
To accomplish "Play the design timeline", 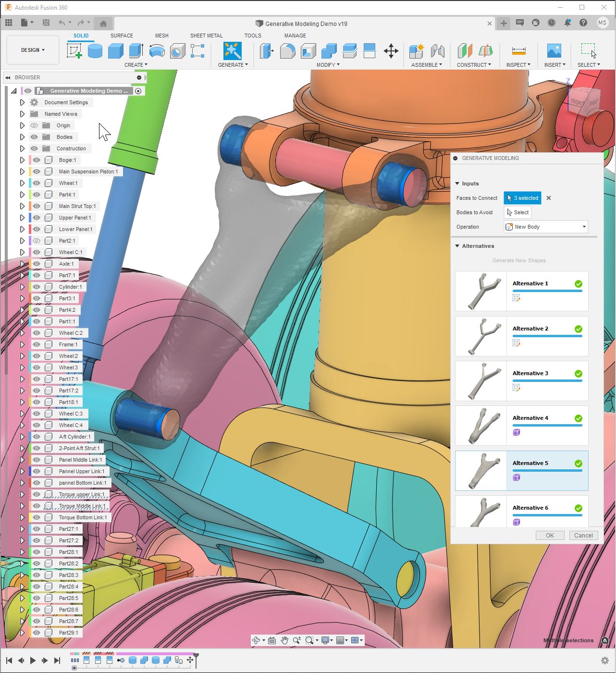I will 33,661.
